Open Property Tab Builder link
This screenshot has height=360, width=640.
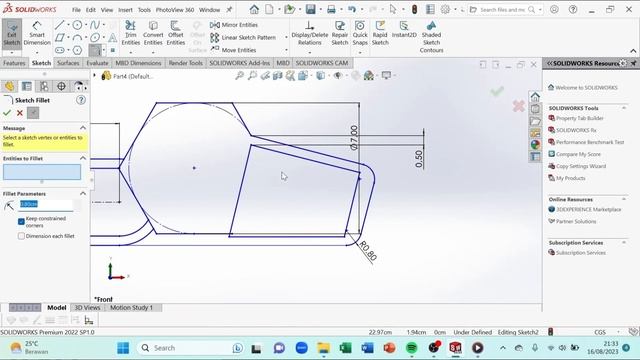[580, 118]
